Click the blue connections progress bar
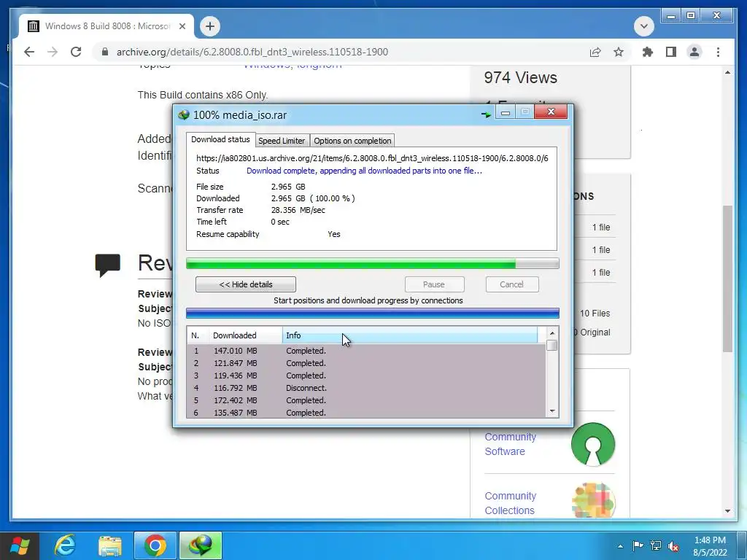This screenshot has width=747, height=560. point(373,313)
